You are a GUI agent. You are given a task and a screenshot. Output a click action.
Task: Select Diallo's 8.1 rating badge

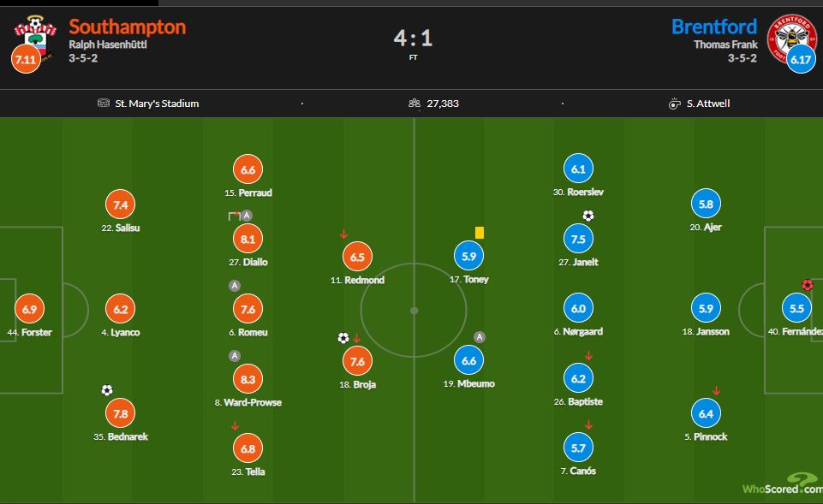247,240
